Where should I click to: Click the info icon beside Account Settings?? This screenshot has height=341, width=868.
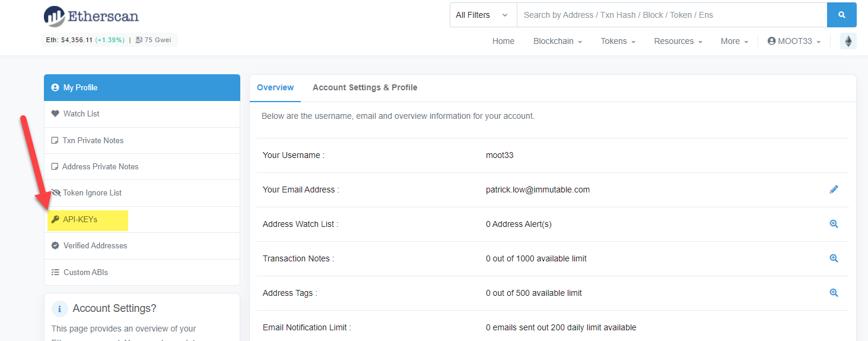(60, 309)
